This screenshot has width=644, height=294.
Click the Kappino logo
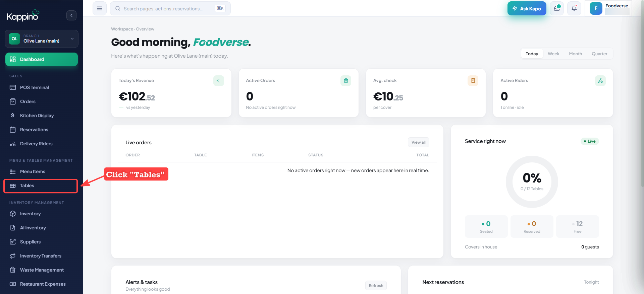pyautogui.click(x=23, y=15)
